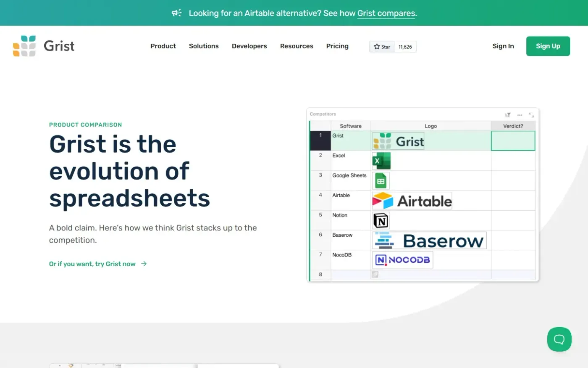Select row number 7 in the table
Viewport: 588px width, 368px height.
pos(320,260)
